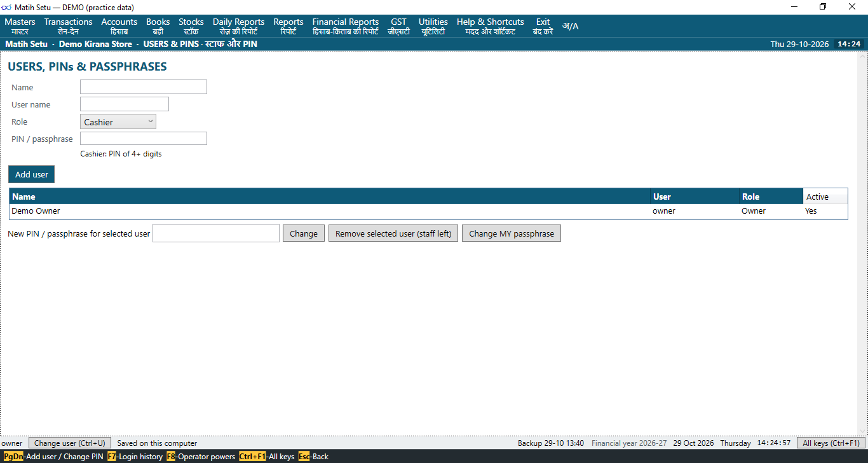Click the Backup 29-10 13:40 status text

click(x=551, y=443)
